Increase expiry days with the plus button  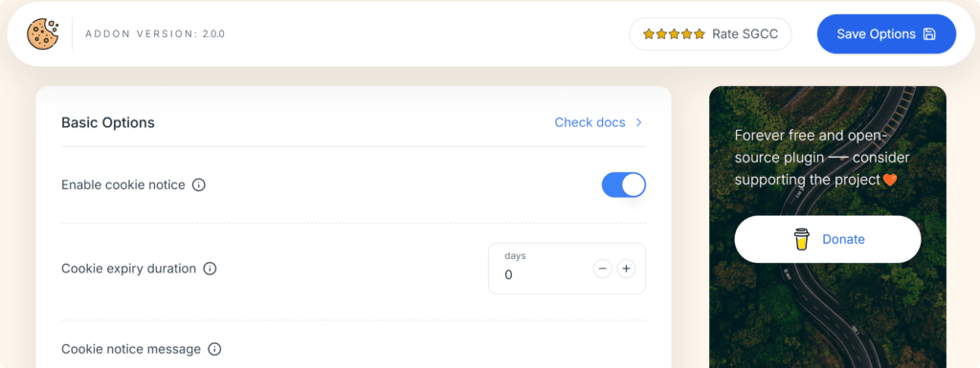pyautogui.click(x=626, y=269)
